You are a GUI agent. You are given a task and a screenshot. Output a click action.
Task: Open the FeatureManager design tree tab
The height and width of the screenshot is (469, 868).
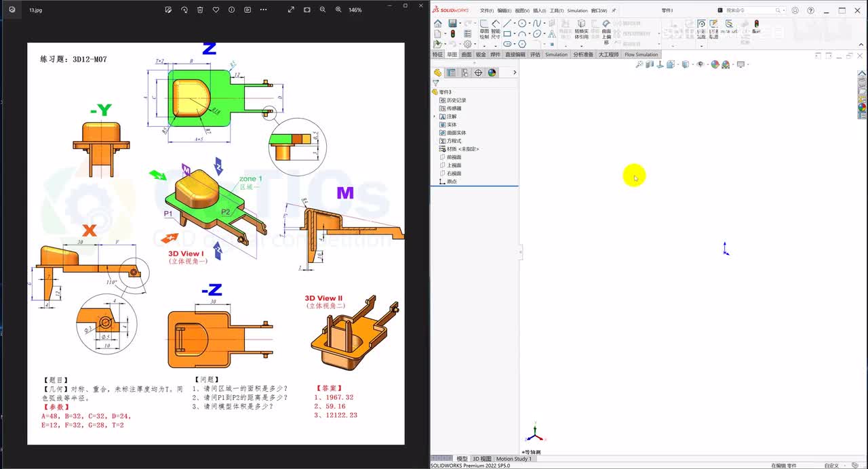point(437,73)
